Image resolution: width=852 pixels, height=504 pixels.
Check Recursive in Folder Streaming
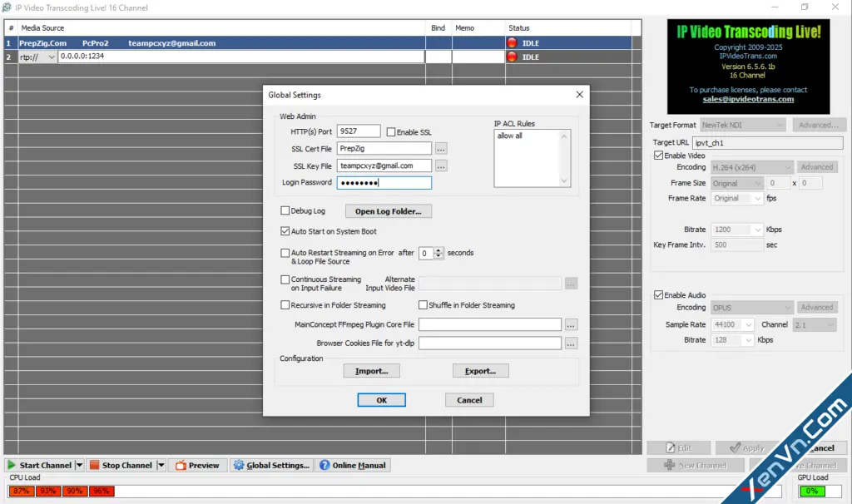click(x=285, y=305)
